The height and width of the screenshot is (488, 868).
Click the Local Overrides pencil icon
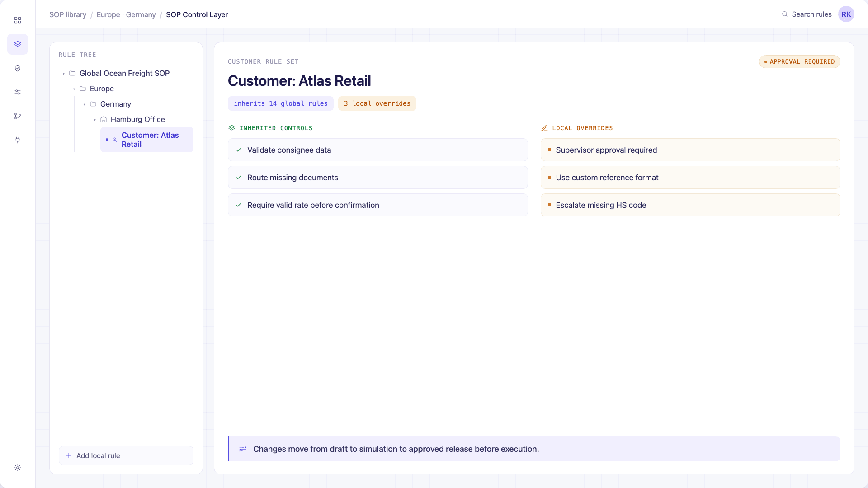[x=544, y=128]
